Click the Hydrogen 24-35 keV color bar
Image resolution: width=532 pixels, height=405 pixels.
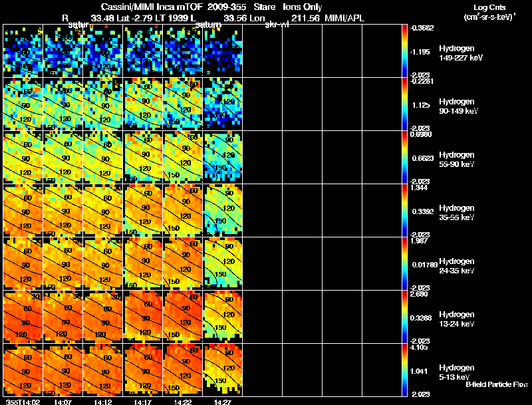point(404,263)
